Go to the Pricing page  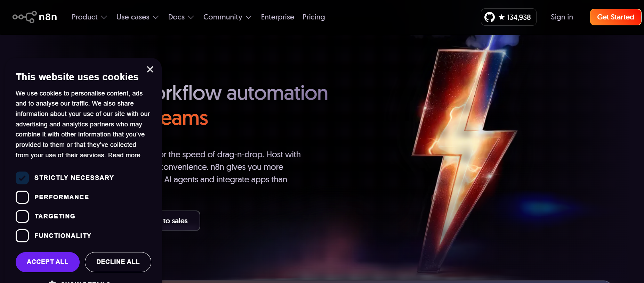(x=314, y=17)
